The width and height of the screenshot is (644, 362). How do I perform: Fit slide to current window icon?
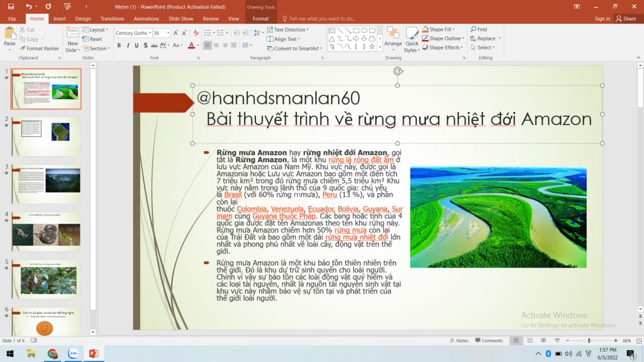[637, 341]
